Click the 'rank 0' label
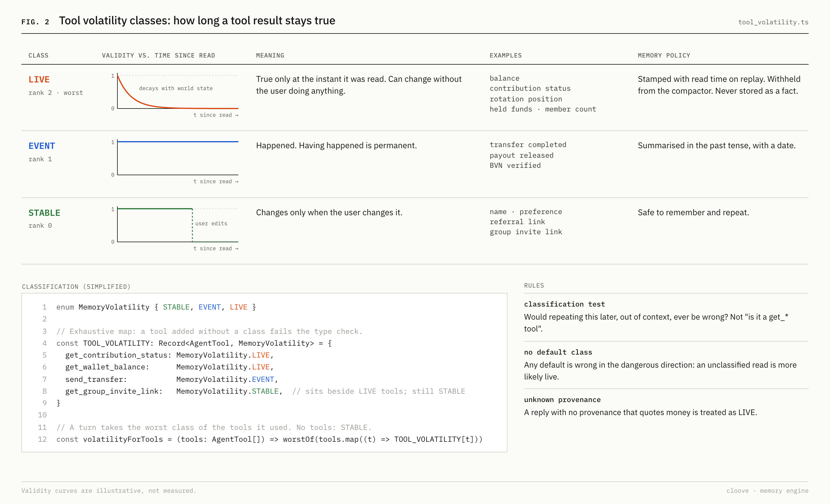Viewport: 830px width, 504px height. [40, 225]
